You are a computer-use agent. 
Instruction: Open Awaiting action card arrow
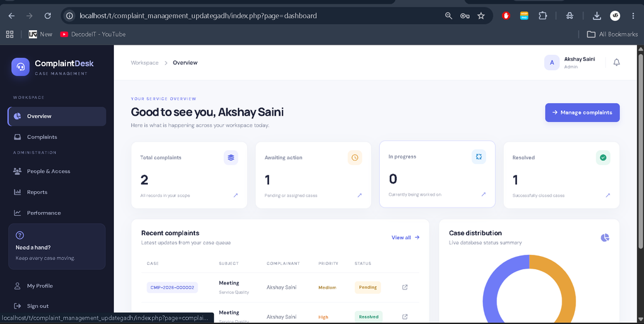click(360, 196)
